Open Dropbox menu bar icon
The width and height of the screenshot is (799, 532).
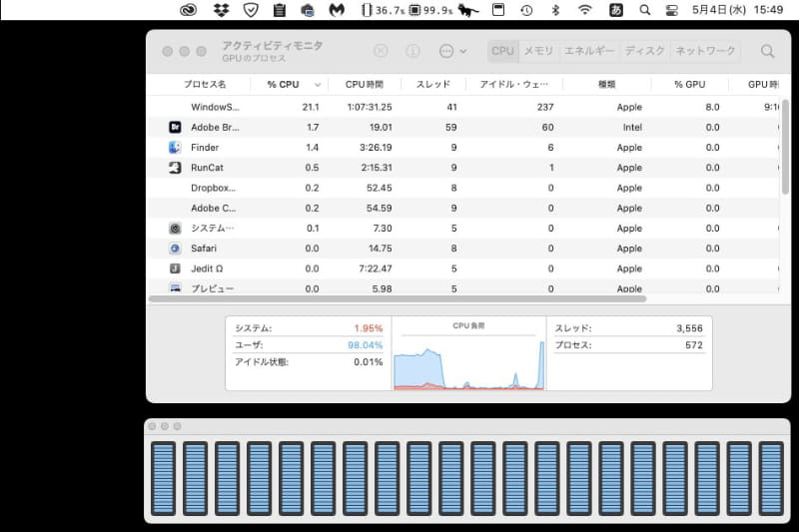tap(221, 10)
